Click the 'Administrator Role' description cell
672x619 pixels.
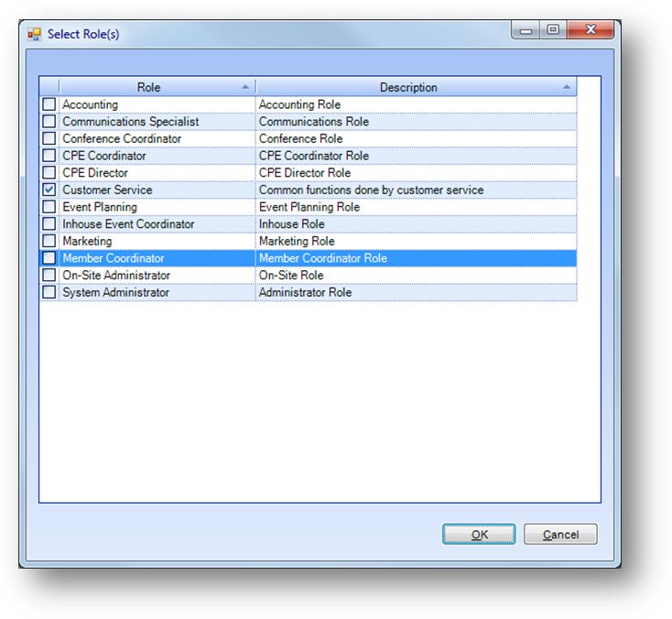[x=417, y=292]
